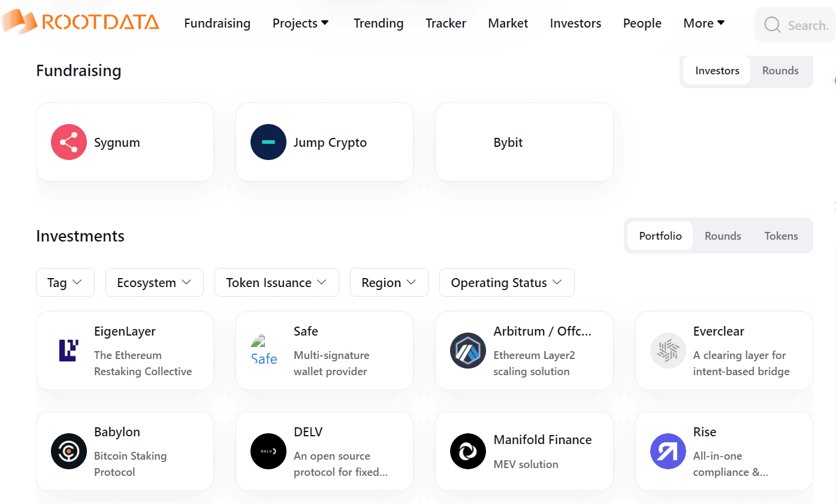
Task: Expand the More navigation menu
Action: tap(704, 23)
